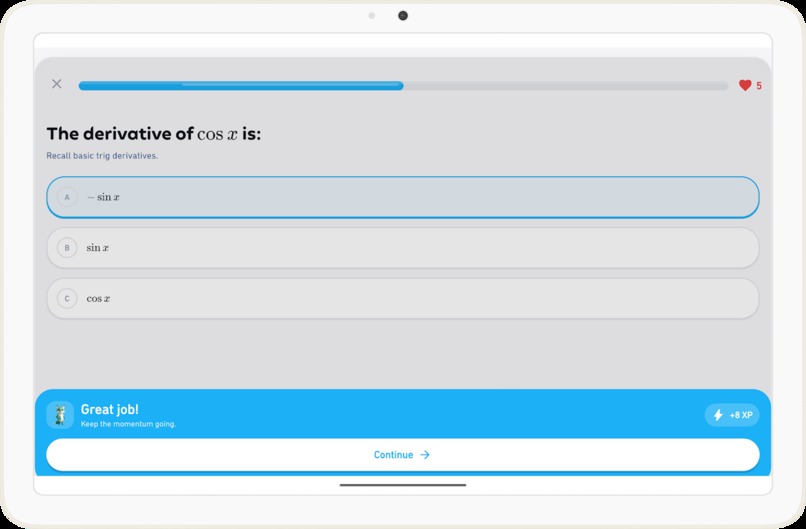Click the hearts count number 5
Screen dimensions: 806x529
pyautogui.click(x=759, y=86)
